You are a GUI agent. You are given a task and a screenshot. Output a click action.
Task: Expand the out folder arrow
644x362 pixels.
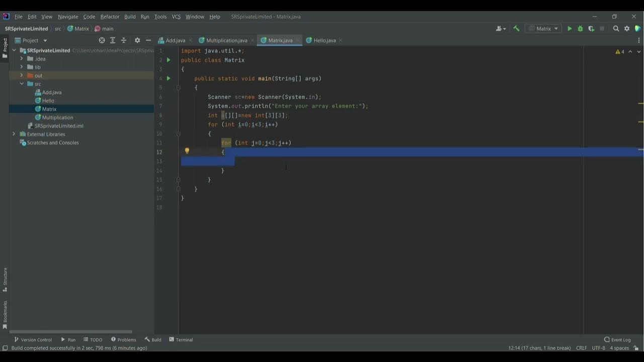(22, 75)
